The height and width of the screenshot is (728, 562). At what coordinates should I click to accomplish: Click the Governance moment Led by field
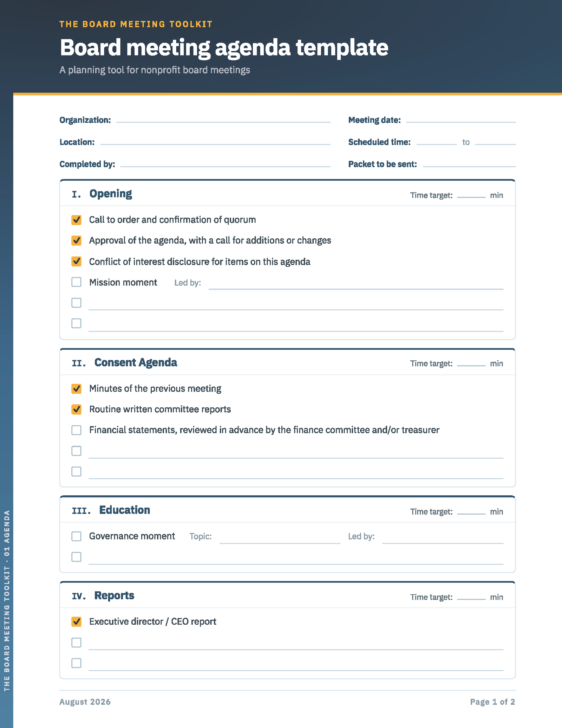click(x=443, y=537)
